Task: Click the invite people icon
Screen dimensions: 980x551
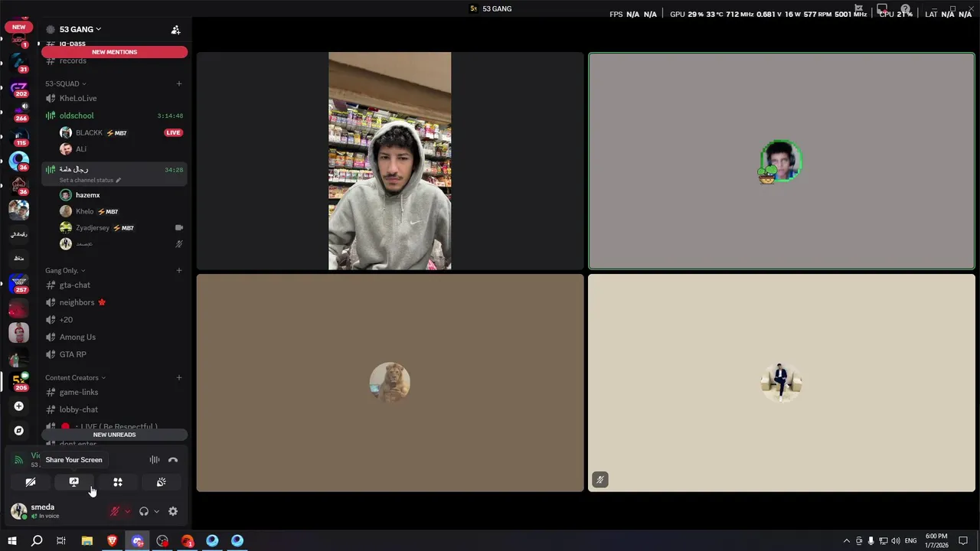Action: pyautogui.click(x=176, y=30)
